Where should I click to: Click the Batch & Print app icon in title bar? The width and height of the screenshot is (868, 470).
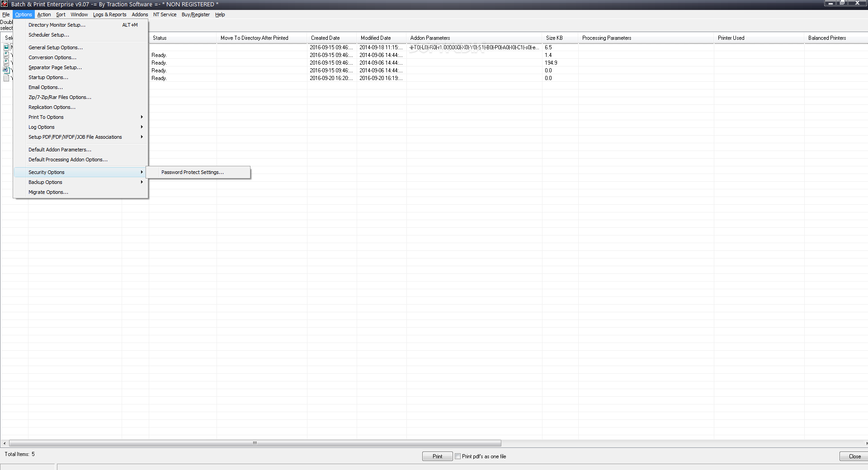[x=5, y=4]
